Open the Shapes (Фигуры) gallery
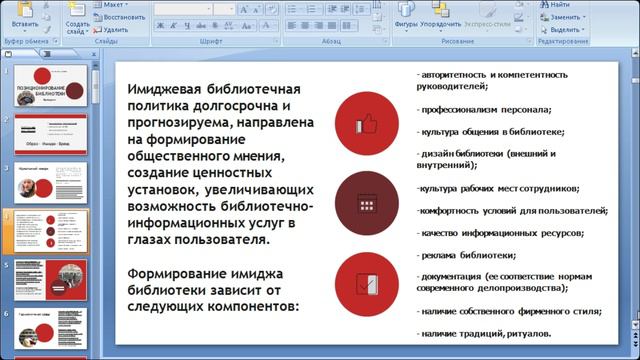This screenshot has height=360, width=640. pyautogui.click(x=406, y=15)
